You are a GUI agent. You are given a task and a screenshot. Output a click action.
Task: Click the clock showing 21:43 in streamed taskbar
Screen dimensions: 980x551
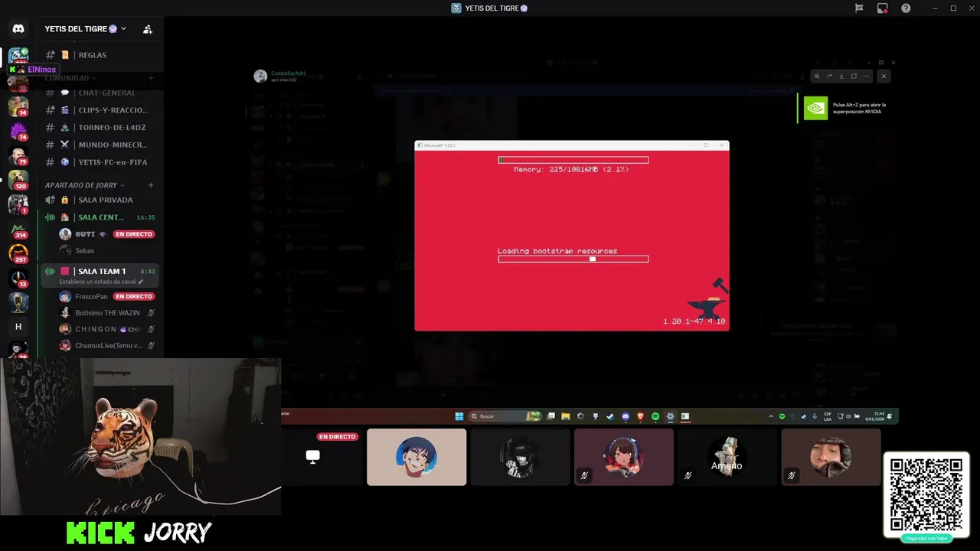tap(874, 416)
